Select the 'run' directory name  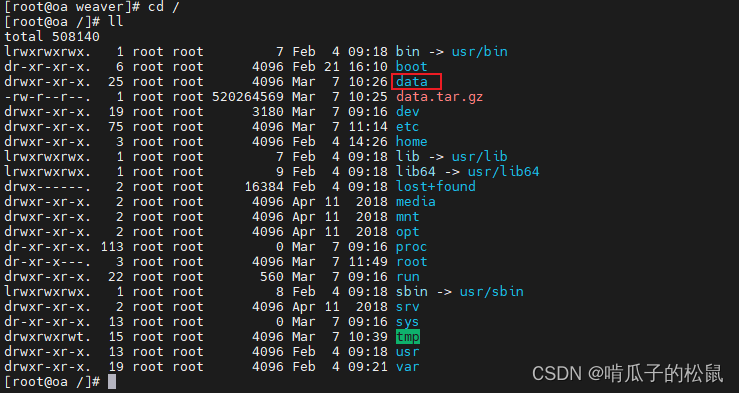pyautogui.click(x=407, y=277)
